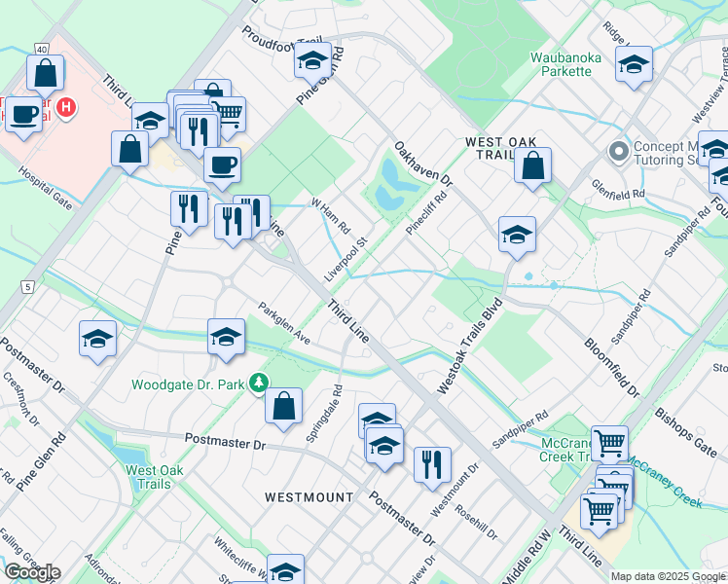This screenshot has width=728, height=584.
Task: Click the Concept tutoring location pin
Action: (618, 152)
